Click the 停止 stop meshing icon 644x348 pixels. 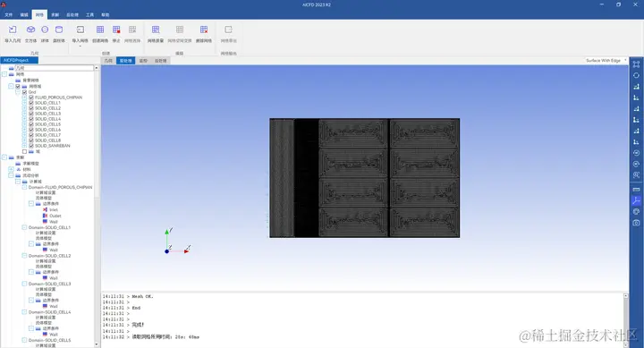[116, 30]
